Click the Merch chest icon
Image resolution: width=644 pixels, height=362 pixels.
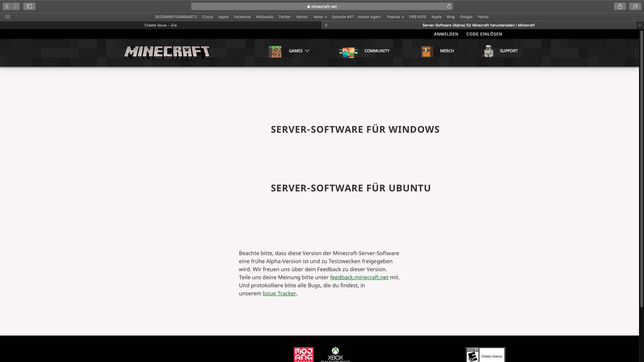point(427,52)
